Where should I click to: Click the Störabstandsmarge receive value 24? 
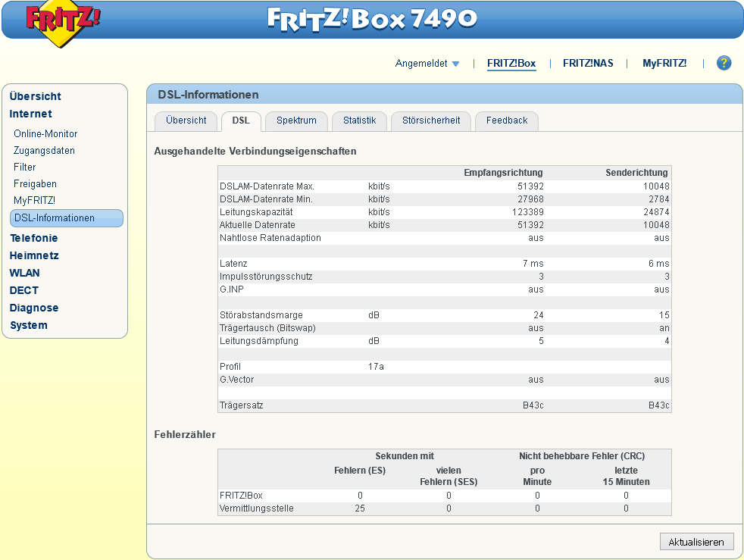538,315
